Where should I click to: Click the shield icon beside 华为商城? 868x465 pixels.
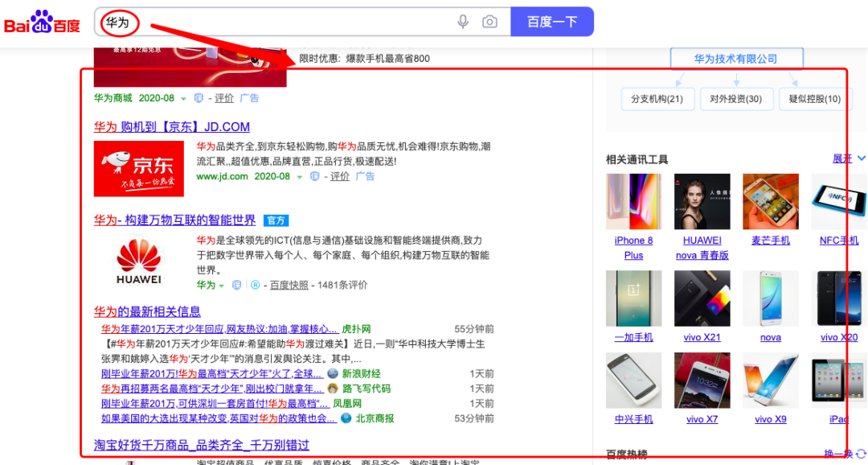[199, 98]
